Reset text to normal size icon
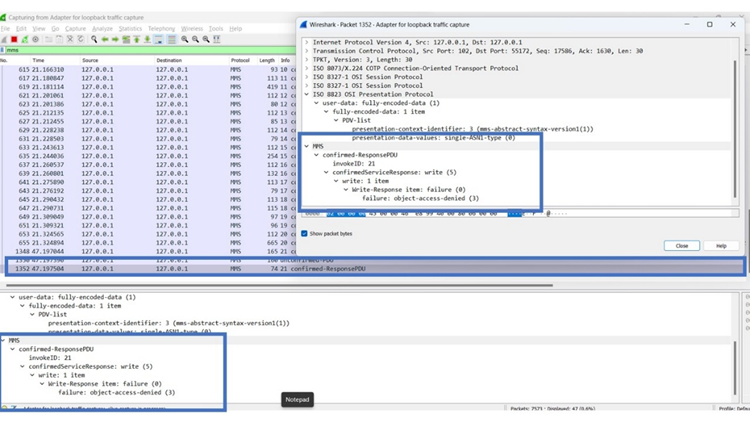Screen dimensions: 750x422 (x=206, y=39)
